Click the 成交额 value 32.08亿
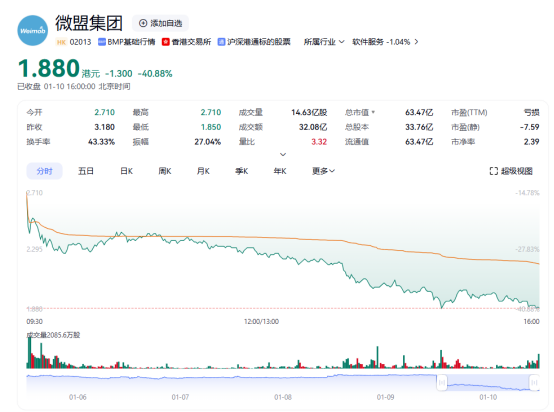Viewport: 554px width, 412px height. coord(313,127)
